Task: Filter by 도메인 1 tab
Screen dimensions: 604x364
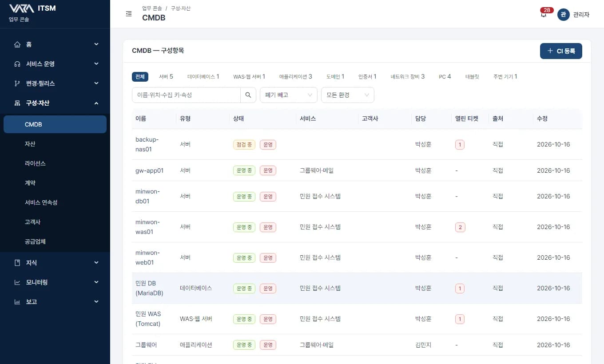Action: pyautogui.click(x=335, y=77)
